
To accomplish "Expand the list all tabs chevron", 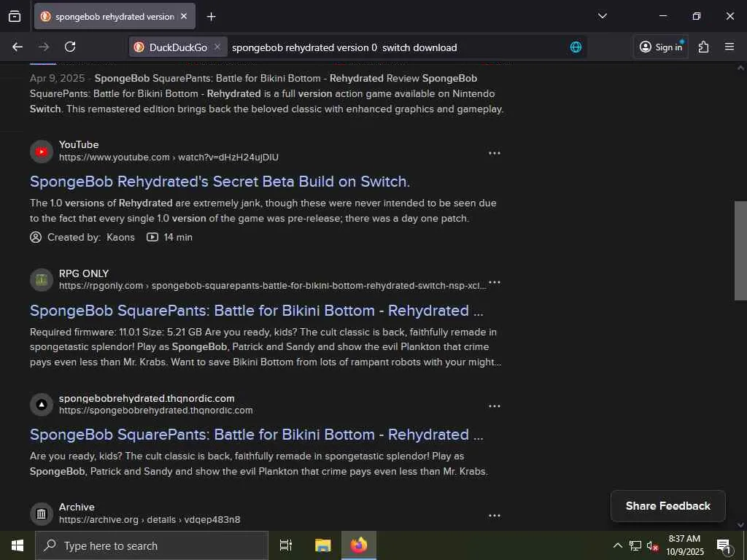I will [602, 16].
